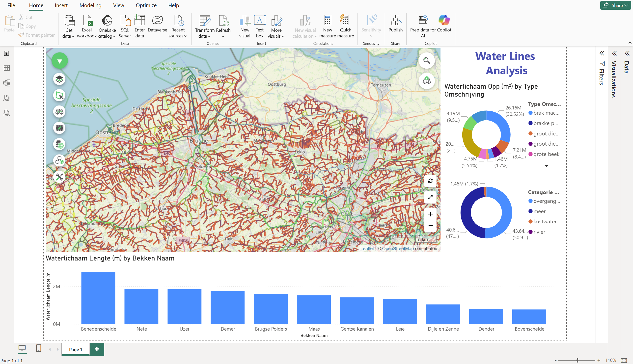This screenshot has width=633, height=364.
Task: Click the map search magnifier icon
Action: (426, 61)
